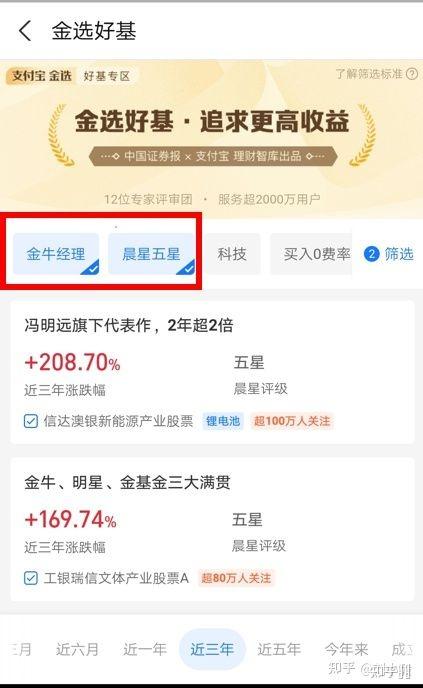Viewport: 423px width, 688px height.
Task: Click the blue filter count badge
Action: [371, 254]
